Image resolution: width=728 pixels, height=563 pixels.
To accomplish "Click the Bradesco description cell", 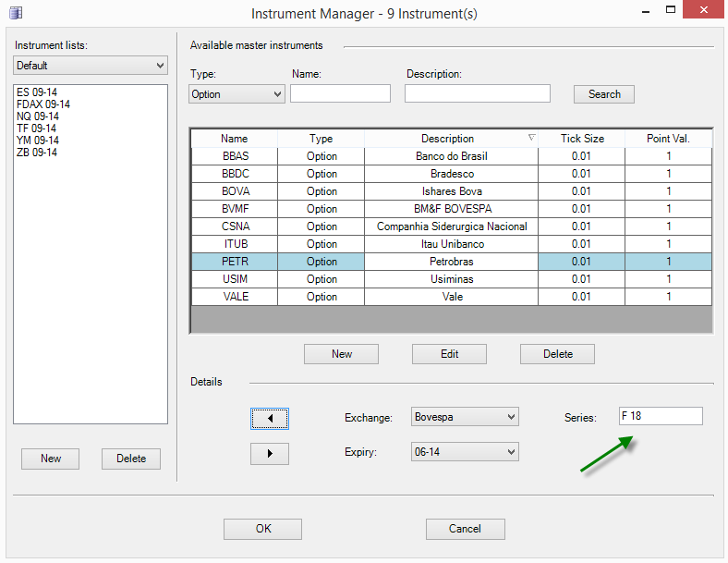I will (451, 174).
